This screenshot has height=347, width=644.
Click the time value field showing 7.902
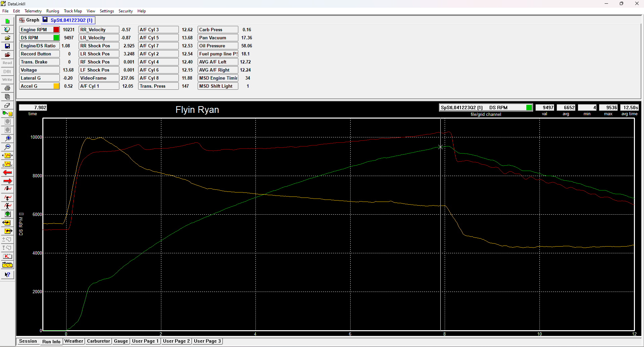click(x=33, y=107)
